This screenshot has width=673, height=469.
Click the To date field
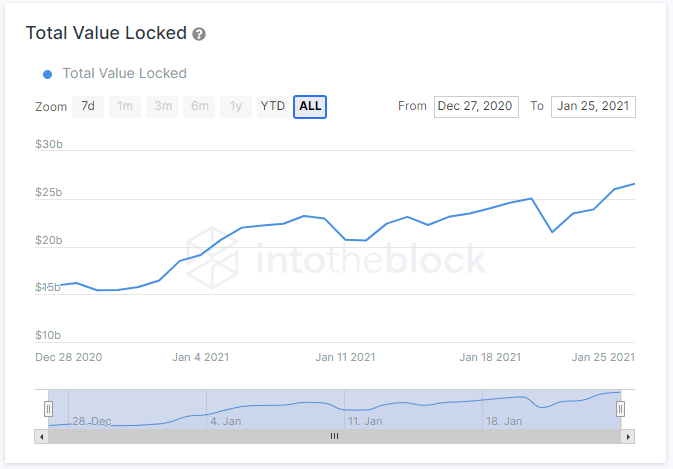click(x=593, y=106)
